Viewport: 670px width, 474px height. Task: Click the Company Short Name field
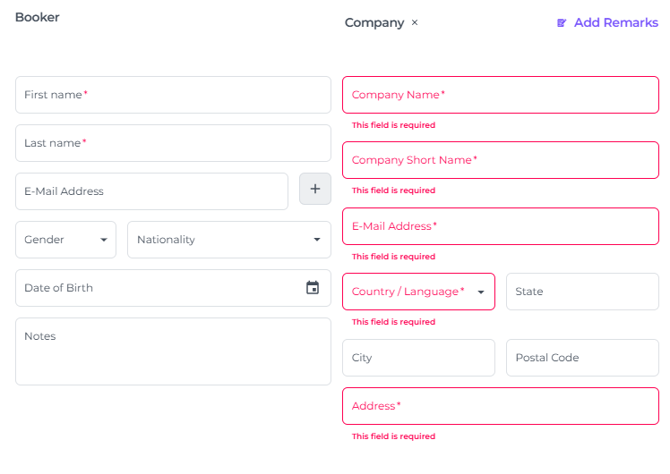(500, 160)
